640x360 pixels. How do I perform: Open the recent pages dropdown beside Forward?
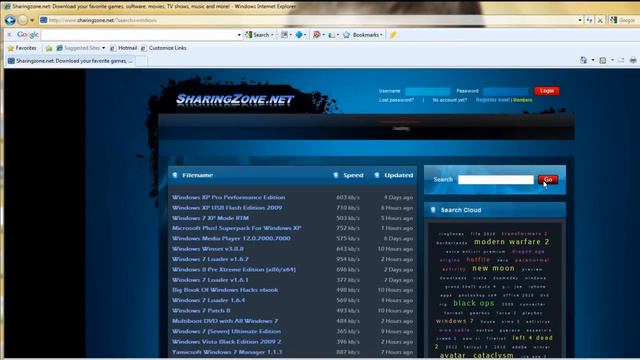pos(32,20)
